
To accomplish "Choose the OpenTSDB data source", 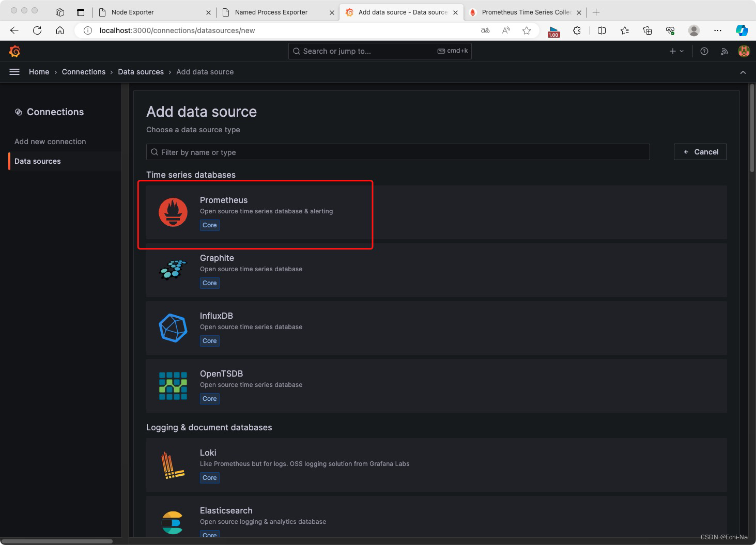I will coord(436,386).
